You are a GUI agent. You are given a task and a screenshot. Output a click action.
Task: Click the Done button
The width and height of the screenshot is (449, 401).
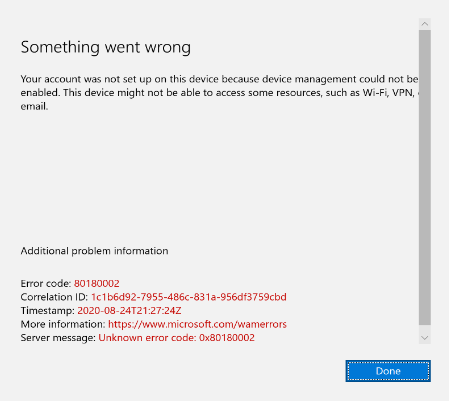pos(388,371)
